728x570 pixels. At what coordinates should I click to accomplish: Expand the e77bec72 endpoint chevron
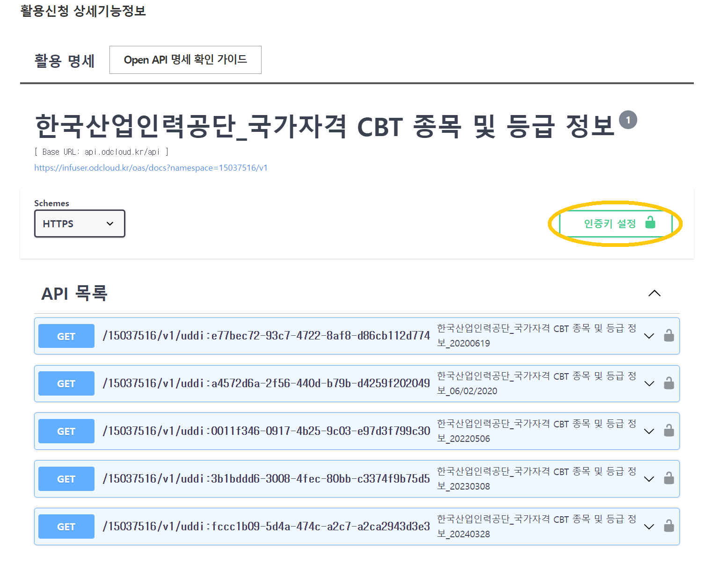click(649, 336)
